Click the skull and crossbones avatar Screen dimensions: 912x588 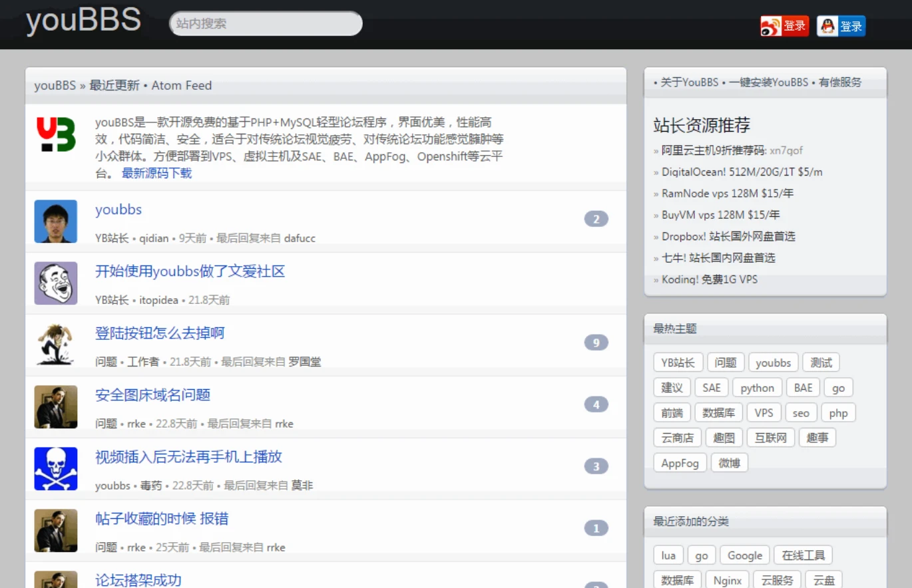pyautogui.click(x=56, y=469)
